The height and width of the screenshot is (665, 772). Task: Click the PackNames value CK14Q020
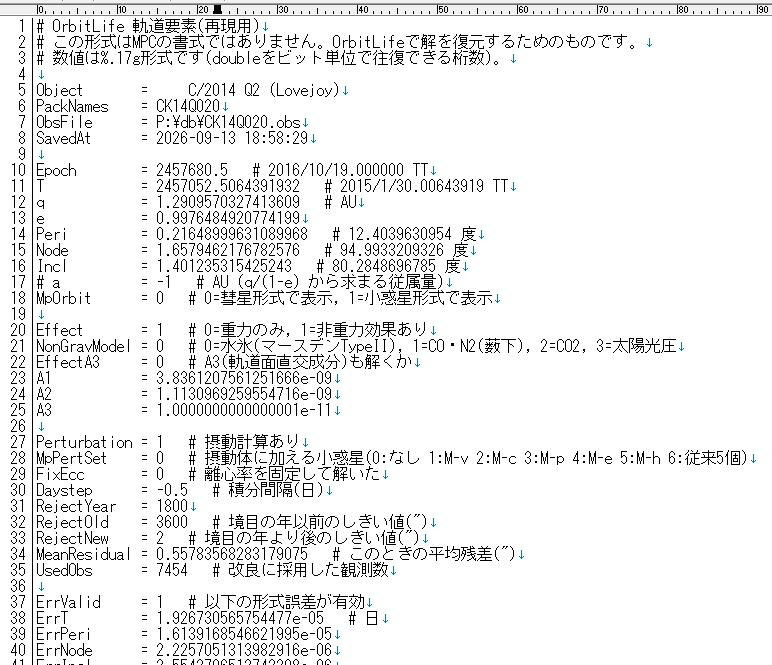[188, 106]
